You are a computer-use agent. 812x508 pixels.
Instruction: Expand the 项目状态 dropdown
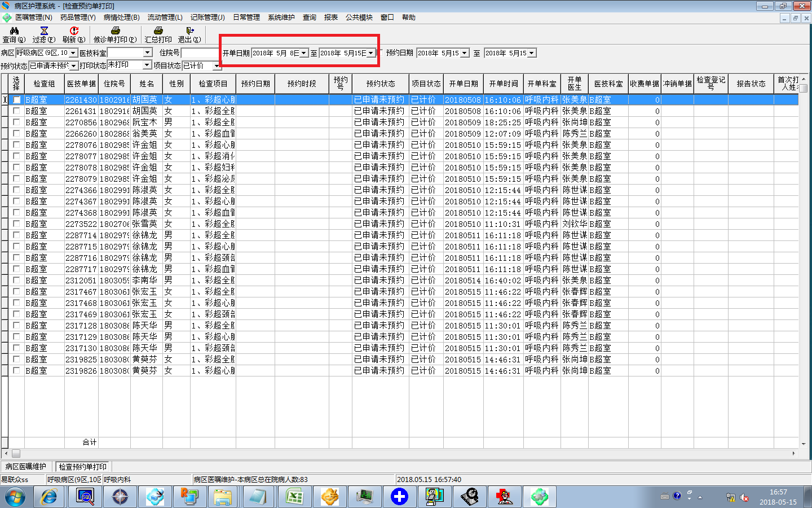point(217,66)
